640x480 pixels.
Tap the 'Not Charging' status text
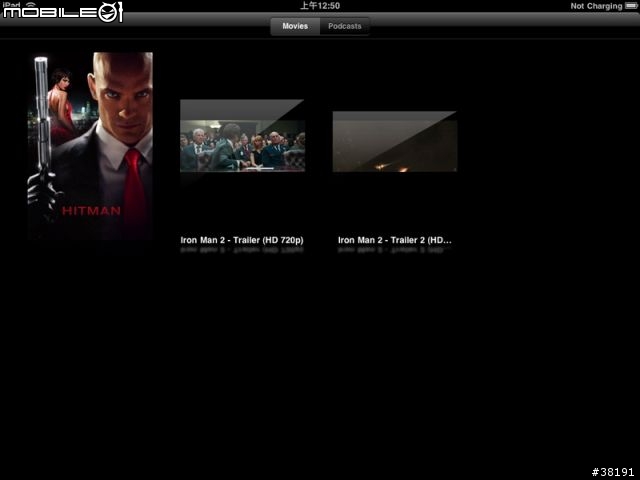point(596,6)
